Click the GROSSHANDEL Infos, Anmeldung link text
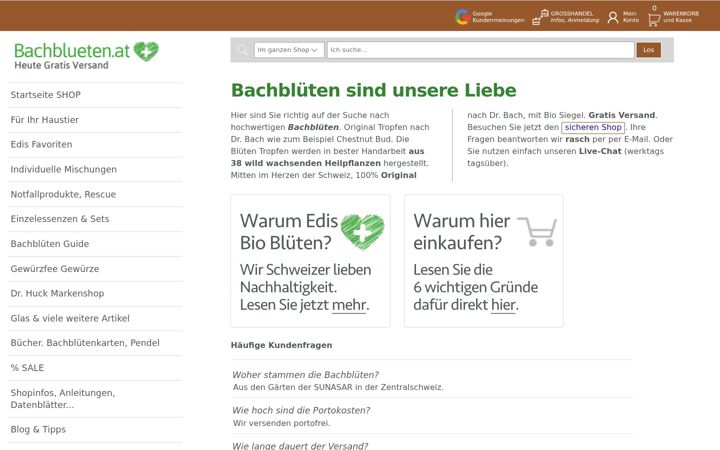Image resolution: width=720 pixels, height=450 pixels. click(x=574, y=17)
